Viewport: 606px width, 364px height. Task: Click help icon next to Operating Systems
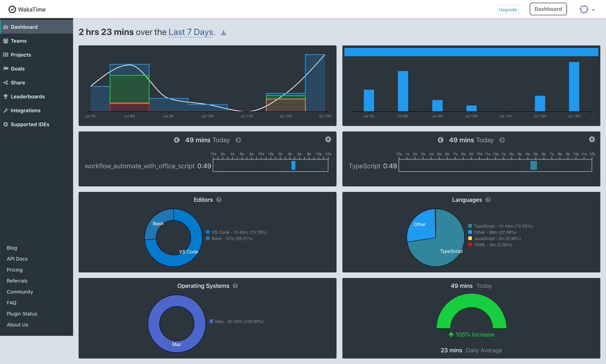click(x=235, y=286)
